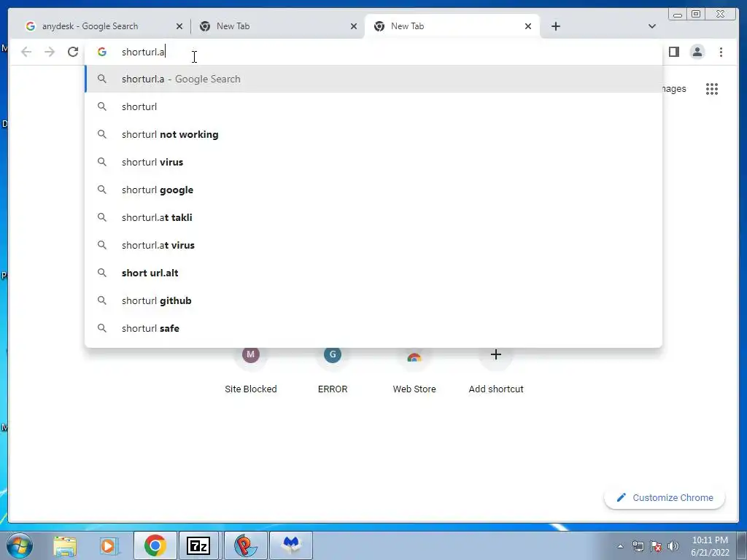747x560 pixels.
Task: Open the ERROR shortcut tile
Action: tap(333, 370)
